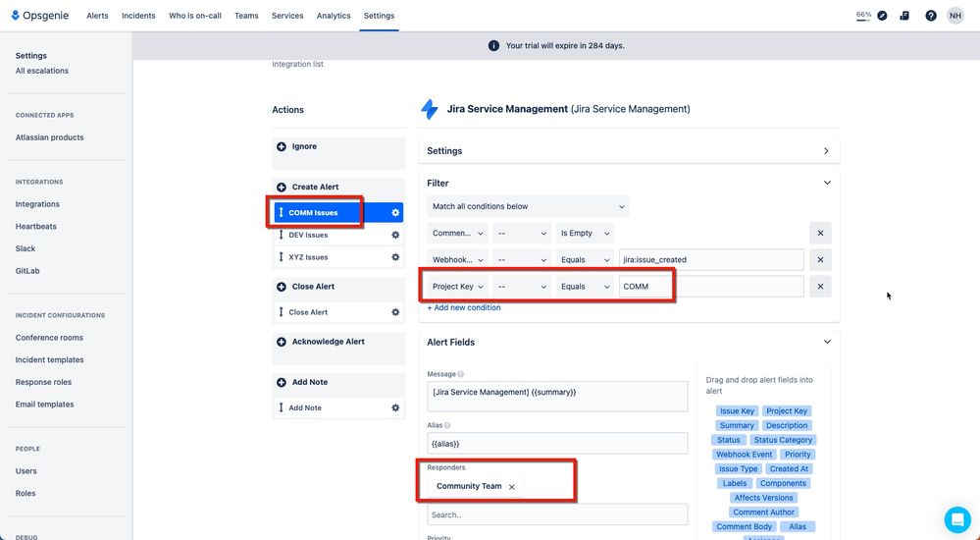Open the compass quick-start icon in header
Viewport: 980px width, 540px height.
[x=882, y=16]
